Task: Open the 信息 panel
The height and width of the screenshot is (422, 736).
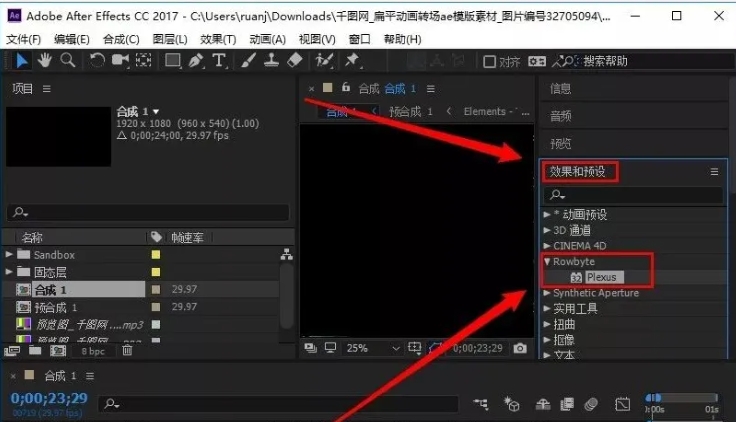Action: 560,88
